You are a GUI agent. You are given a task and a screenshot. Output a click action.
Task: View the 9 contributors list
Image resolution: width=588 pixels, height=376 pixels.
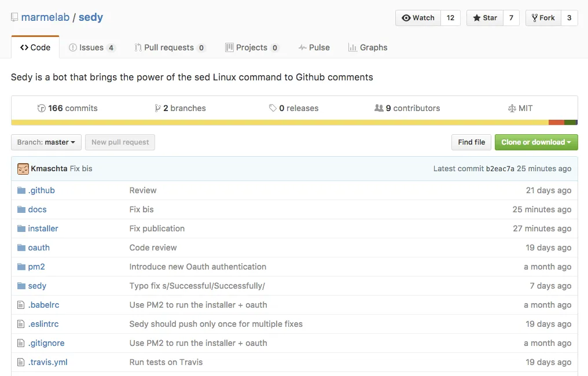click(x=407, y=108)
